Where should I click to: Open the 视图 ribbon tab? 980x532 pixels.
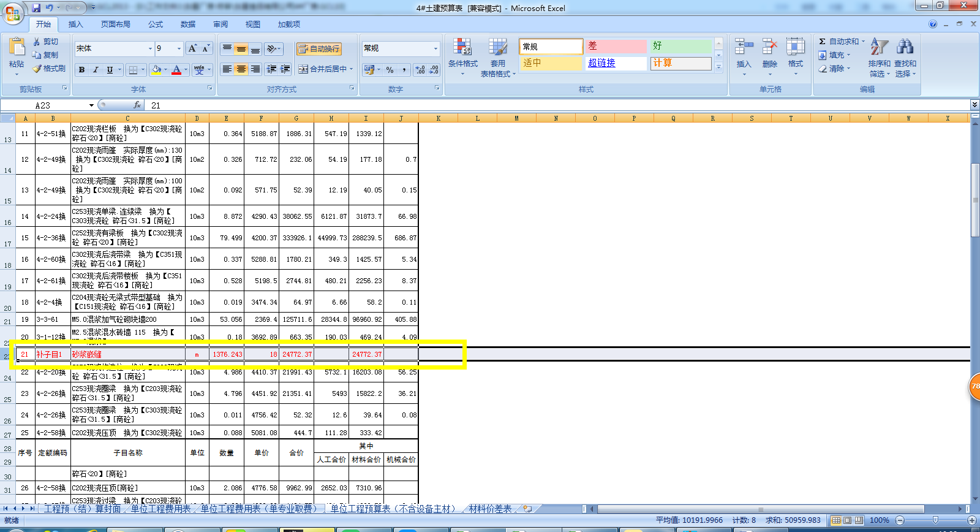(253, 25)
